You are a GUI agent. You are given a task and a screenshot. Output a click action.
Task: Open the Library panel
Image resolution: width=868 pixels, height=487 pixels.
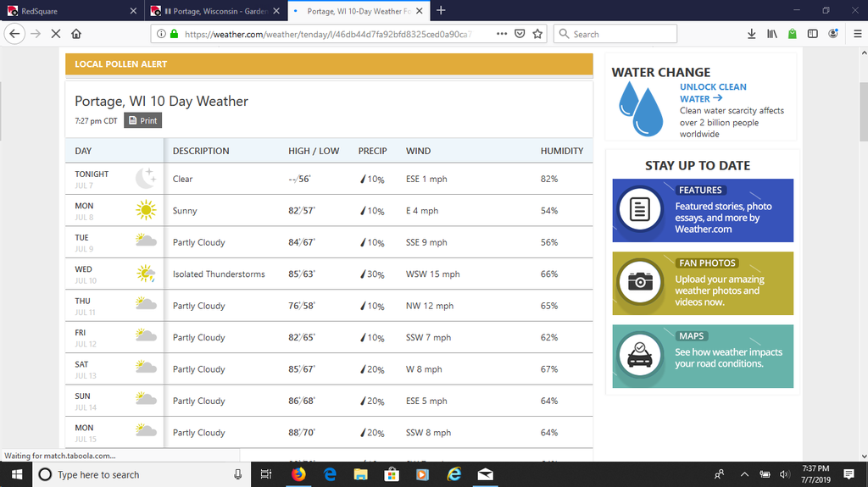[x=771, y=34]
